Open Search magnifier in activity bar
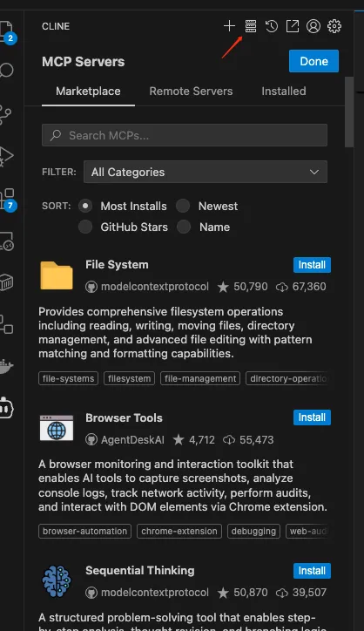Image resolution: width=364 pixels, height=631 pixels. 5,70
